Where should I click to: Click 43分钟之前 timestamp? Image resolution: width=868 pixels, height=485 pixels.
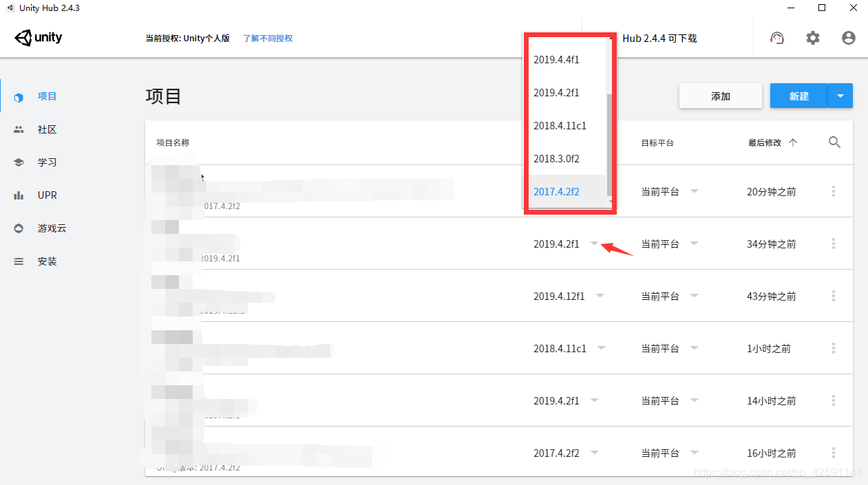point(771,297)
